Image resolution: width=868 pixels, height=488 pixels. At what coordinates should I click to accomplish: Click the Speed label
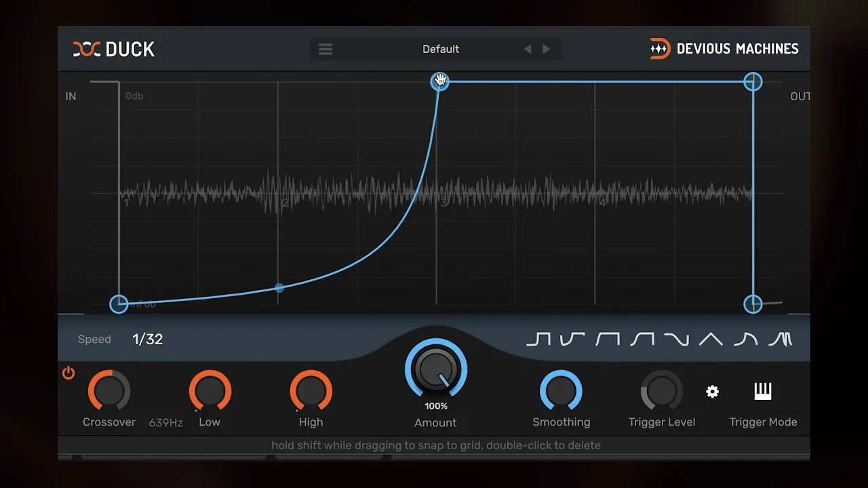click(94, 340)
